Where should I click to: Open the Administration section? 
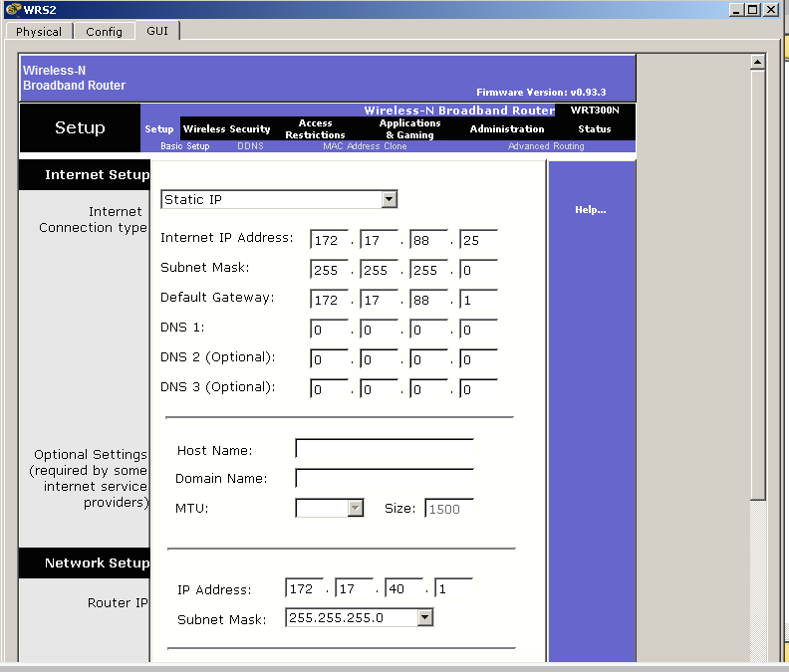[507, 129]
